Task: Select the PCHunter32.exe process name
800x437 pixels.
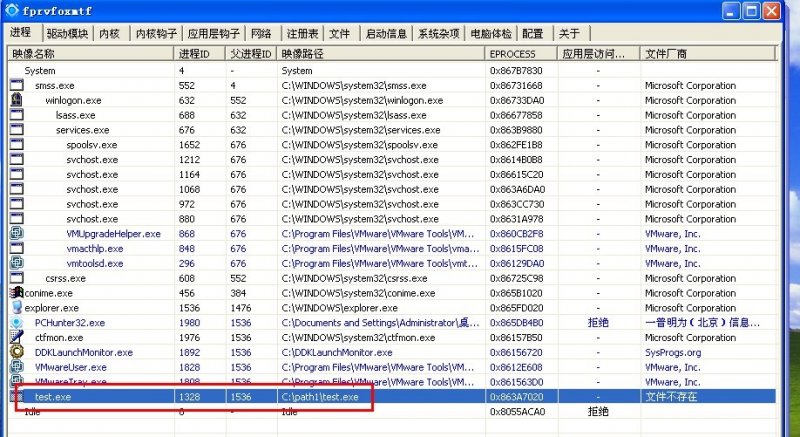Action: (x=70, y=323)
